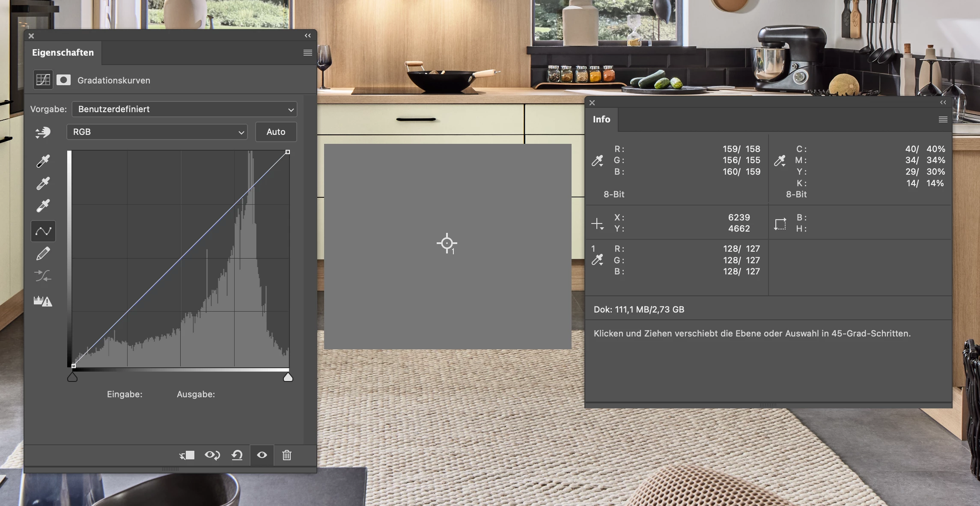The height and width of the screenshot is (506, 980).
Task: Click the on-image targeted adjustment tool
Action: 43,132
